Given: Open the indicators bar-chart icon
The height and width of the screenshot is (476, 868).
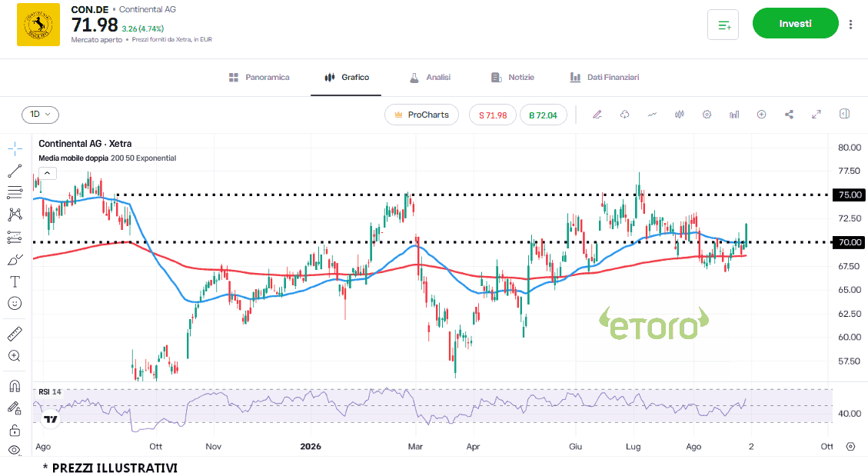Looking at the screenshot, I should 734,115.
